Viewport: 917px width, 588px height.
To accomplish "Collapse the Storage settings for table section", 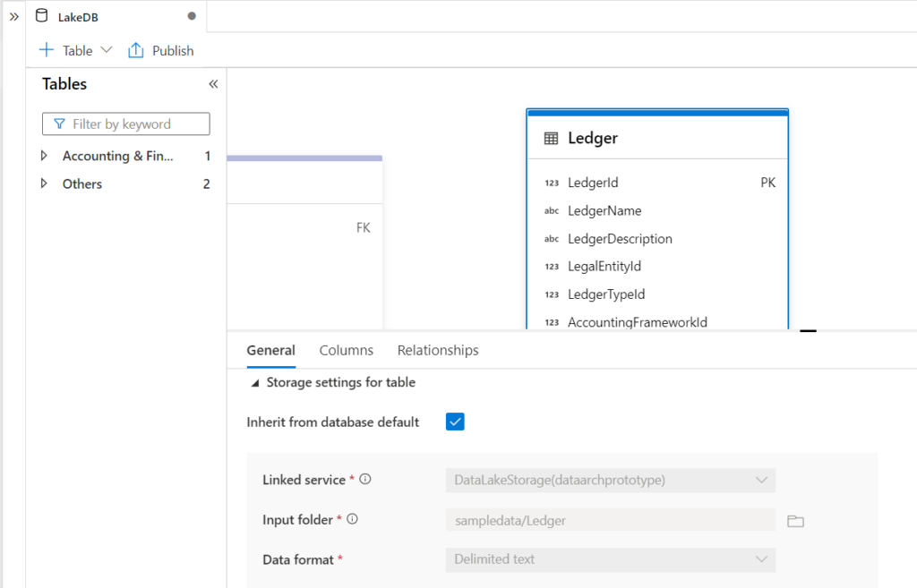I will (x=254, y=382).
